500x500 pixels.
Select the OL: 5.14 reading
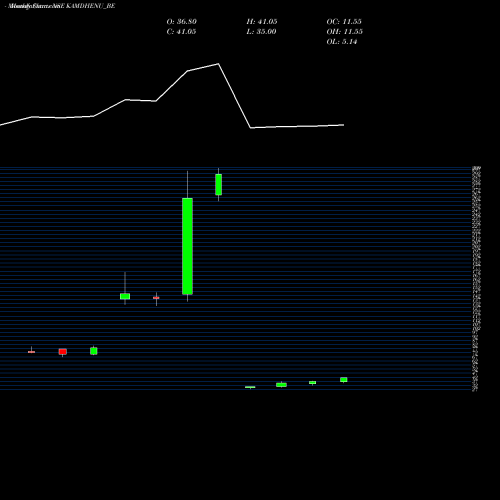(x=342, y=42)
